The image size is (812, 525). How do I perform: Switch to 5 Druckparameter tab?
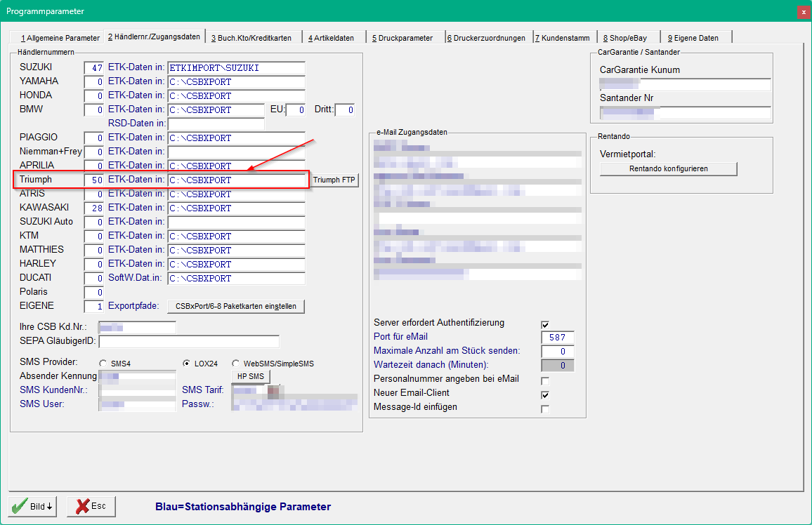point(403,38)
